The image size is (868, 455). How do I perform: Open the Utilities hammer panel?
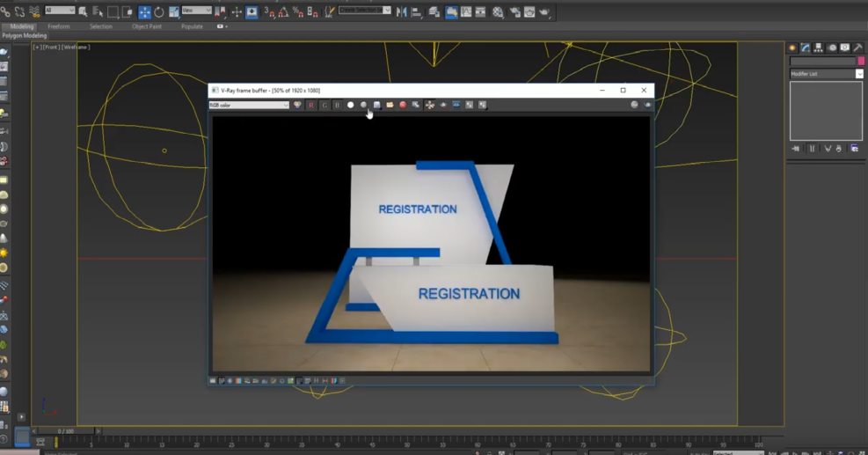(858, 48)
